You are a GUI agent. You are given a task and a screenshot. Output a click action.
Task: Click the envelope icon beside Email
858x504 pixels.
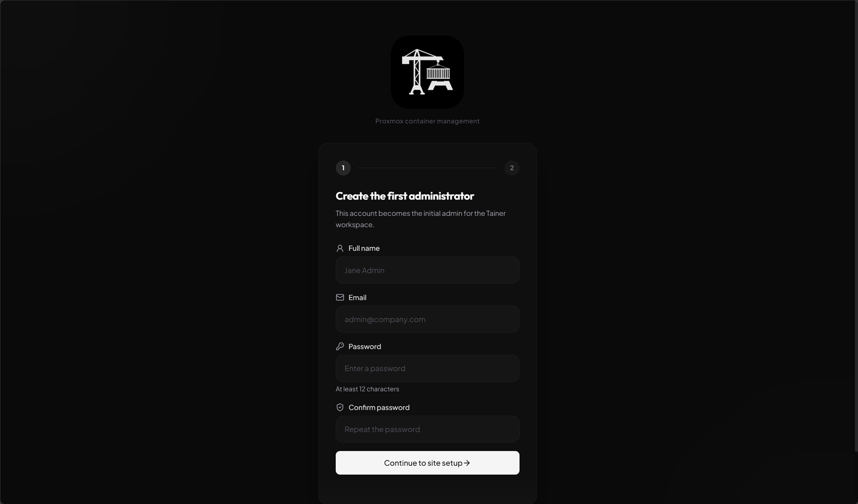[x=340, y=297]
